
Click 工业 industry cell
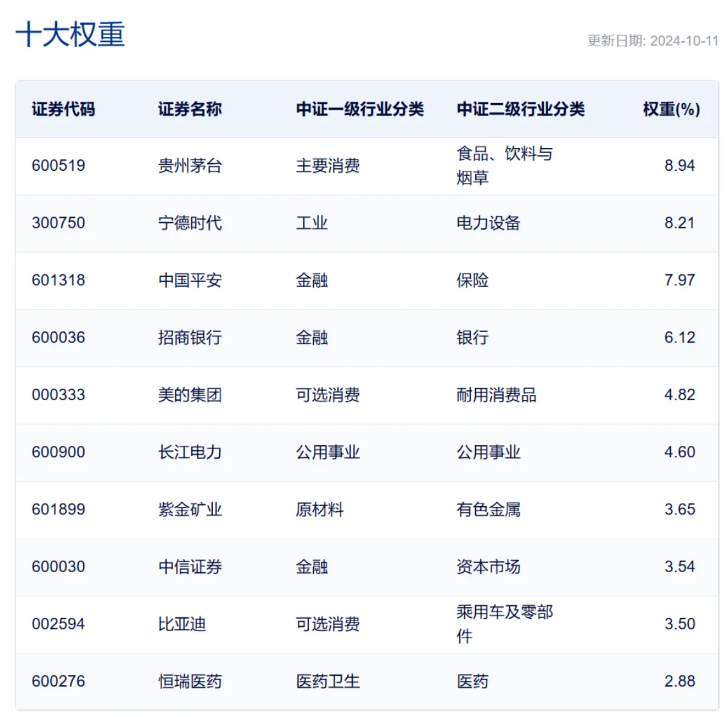click(x=312, y=223)
